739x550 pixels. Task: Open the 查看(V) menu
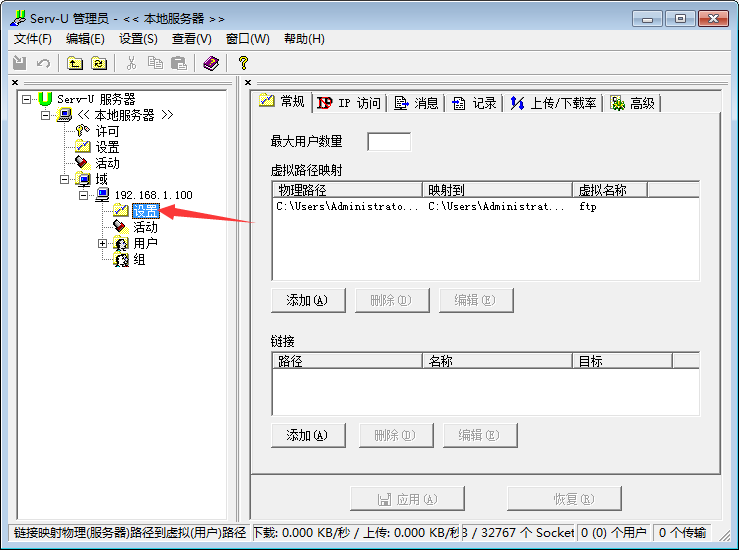pos(191,39)
